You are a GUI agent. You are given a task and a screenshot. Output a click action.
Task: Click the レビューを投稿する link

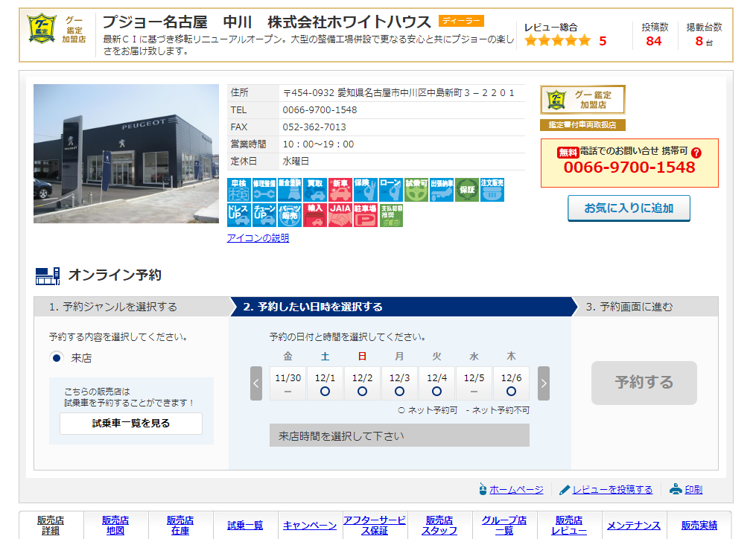(x=612, y=490)
